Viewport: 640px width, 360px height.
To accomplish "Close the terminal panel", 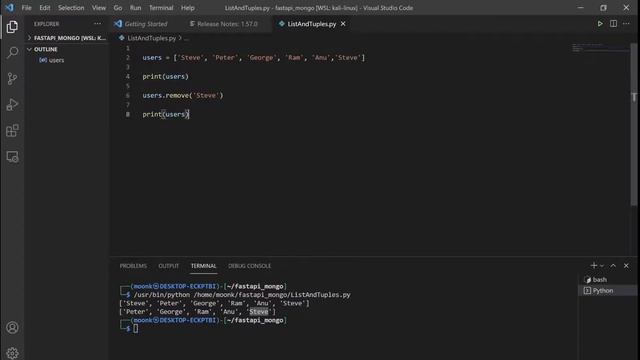I will pos(626,265).
